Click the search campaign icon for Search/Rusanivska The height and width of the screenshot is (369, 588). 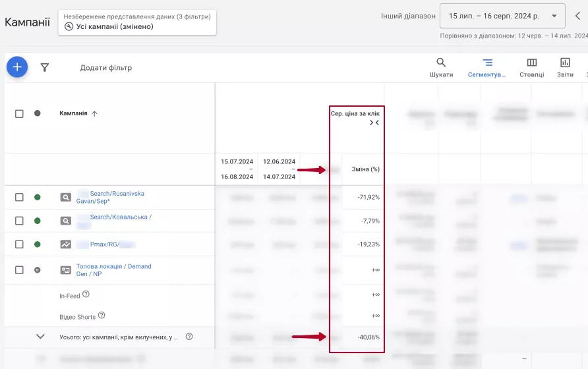[66, 197]
